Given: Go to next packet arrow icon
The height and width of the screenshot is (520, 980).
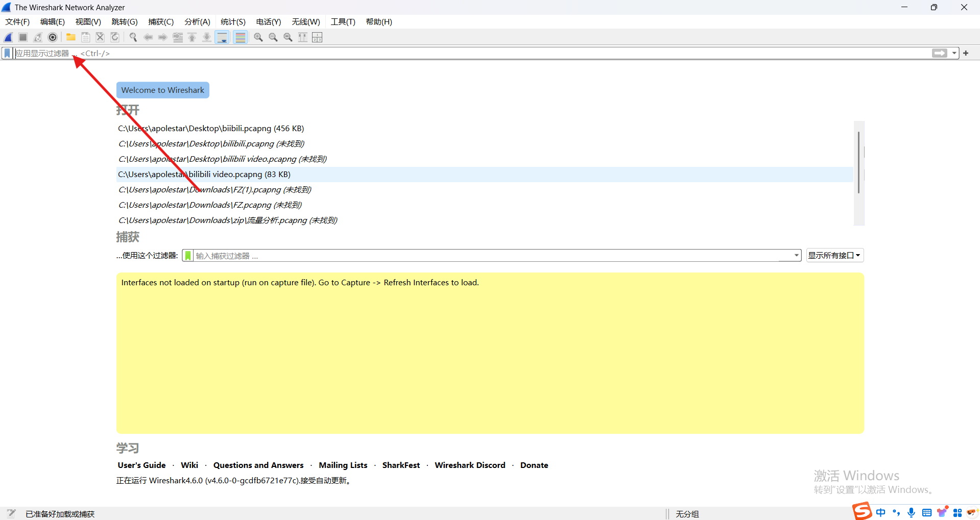Looking at the screenshot, I should point(162,37).
